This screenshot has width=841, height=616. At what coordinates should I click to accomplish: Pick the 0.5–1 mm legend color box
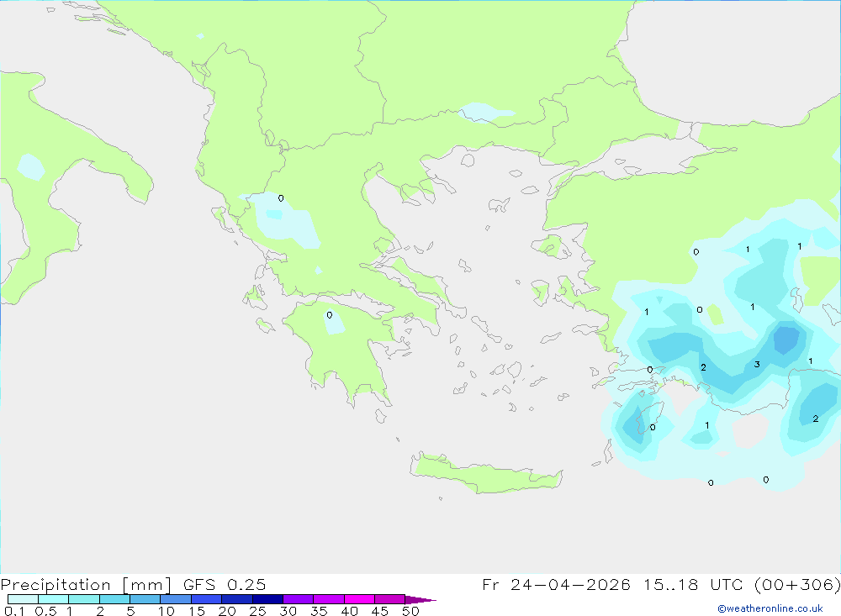pos(53,599)
